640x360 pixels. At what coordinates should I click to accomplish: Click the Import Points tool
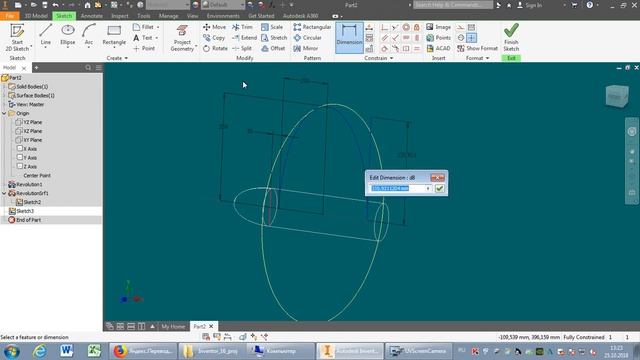(x=438, y=38)
